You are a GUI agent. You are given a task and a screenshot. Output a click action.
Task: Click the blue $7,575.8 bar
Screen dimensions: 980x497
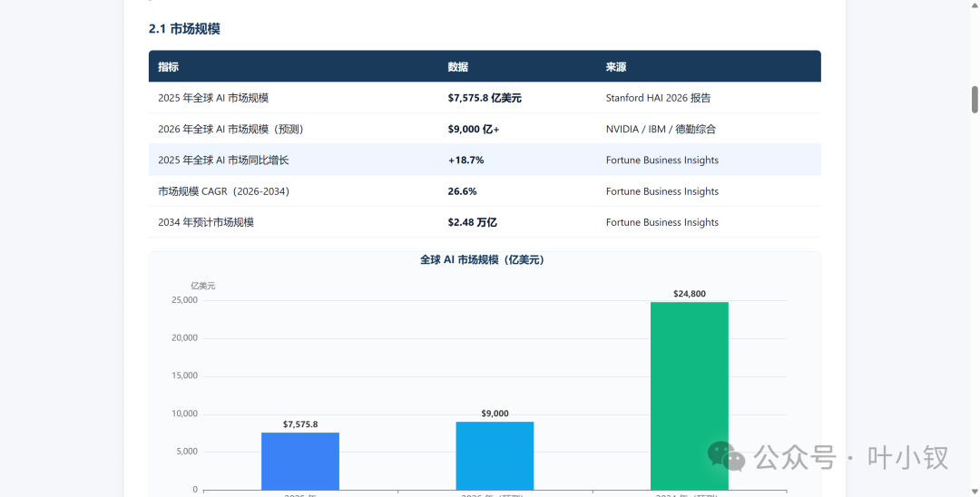tap(300, 462)
